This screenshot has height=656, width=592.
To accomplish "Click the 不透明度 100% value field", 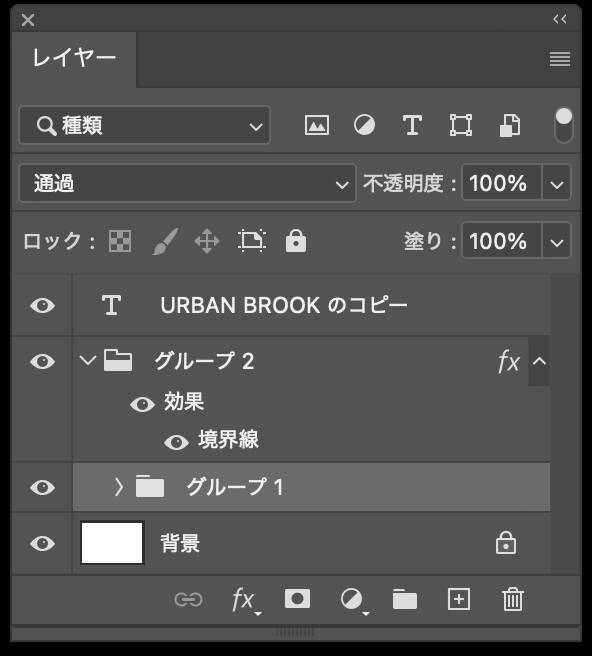I will click(502, 183).
